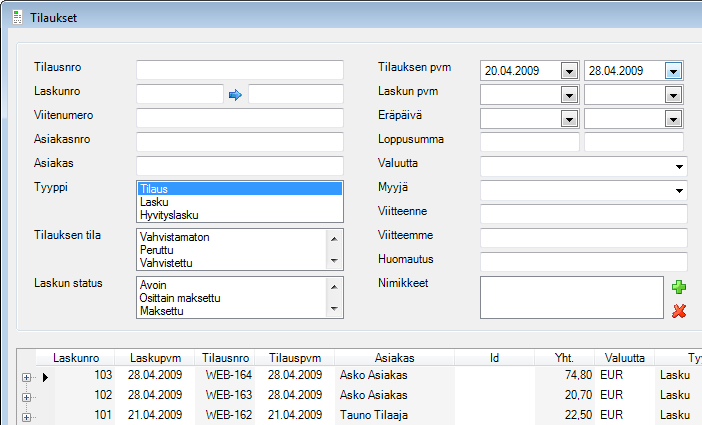Sort by Laskupvm column header
The image size is (702, 425).
(x=155, y=358)
